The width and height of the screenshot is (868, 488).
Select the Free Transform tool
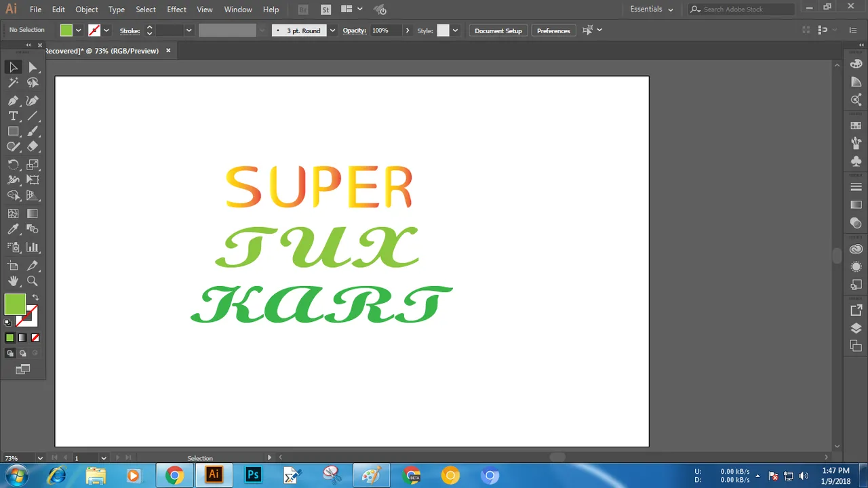pos(33,180)
